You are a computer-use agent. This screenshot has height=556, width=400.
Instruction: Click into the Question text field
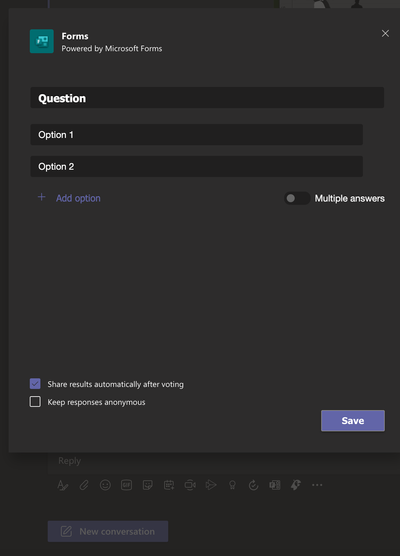tap(207, 98)
